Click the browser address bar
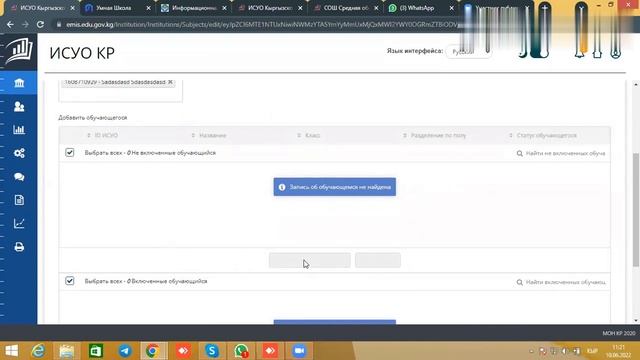The image size is (640, 360). point(261,24)
